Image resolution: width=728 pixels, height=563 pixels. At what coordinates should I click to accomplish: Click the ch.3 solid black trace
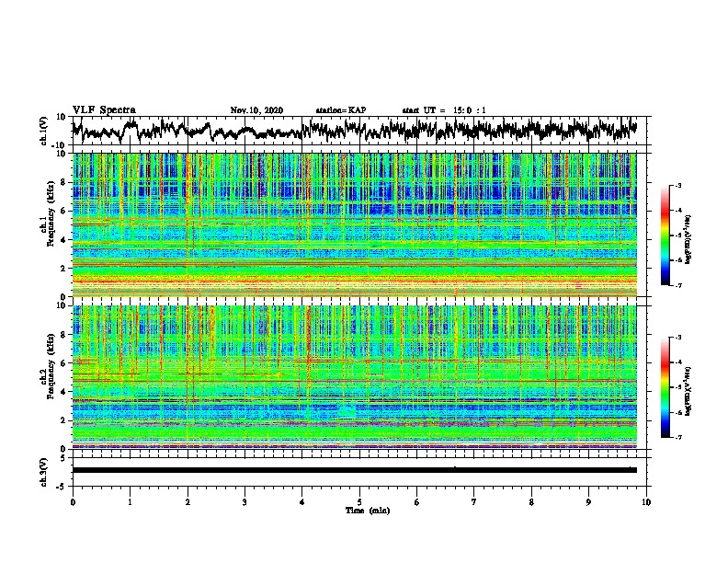click(x=354, y=470)
